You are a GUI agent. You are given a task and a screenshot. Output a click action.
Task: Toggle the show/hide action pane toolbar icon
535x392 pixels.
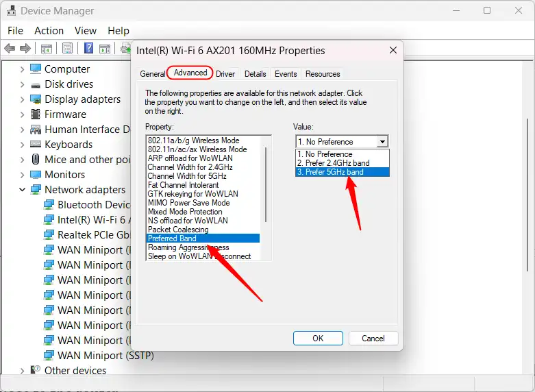105,49
